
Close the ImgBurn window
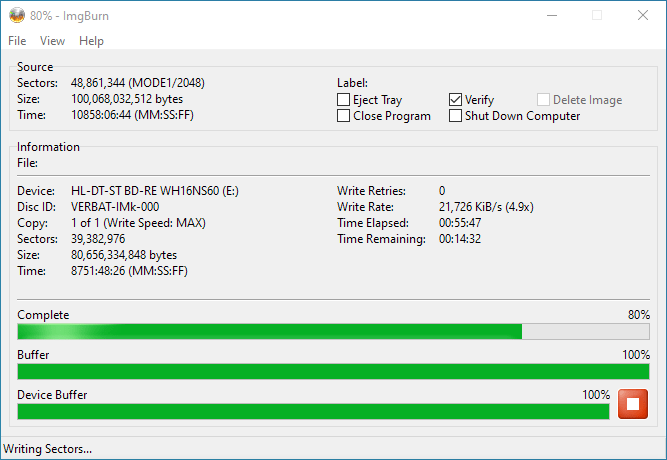point(643,16)
